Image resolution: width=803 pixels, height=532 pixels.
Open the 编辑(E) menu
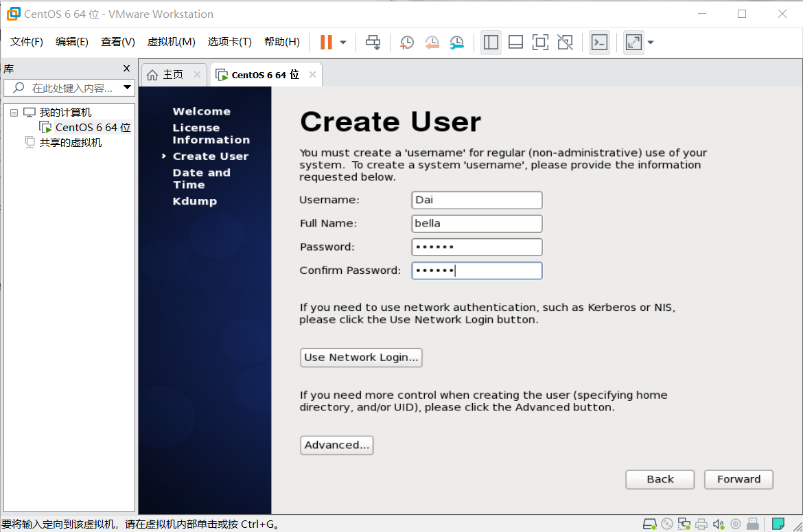[71, 42]
